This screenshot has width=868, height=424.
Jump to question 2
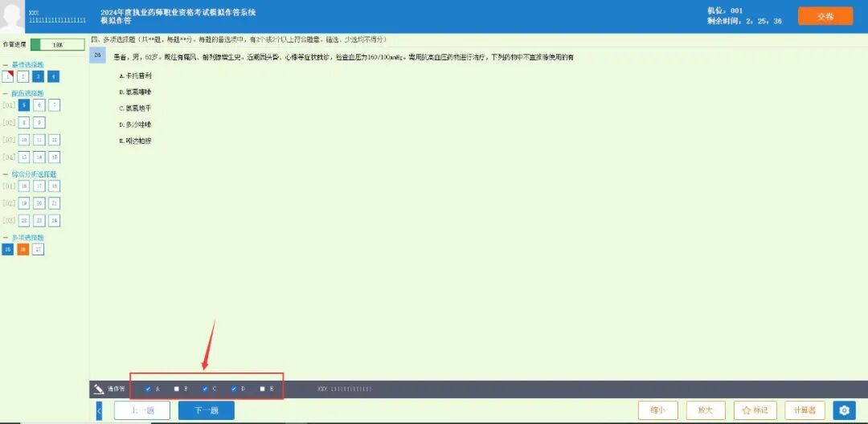point(23,77)
